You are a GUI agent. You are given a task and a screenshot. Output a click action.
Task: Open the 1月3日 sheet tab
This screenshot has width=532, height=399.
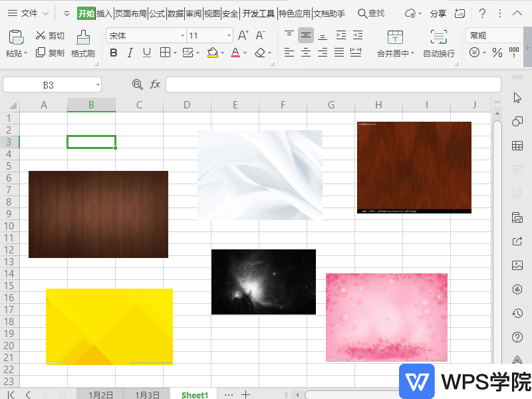pyautogui.click(x=147, y=394)
